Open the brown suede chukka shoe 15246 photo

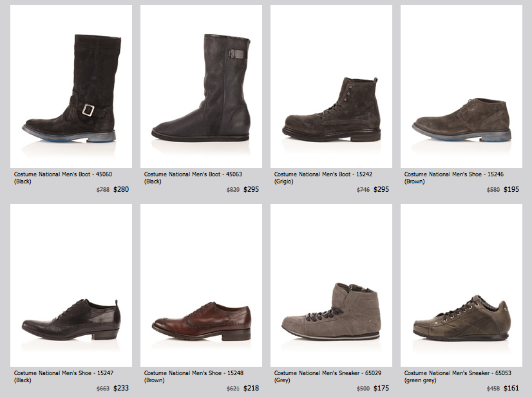tap(461, 86)
